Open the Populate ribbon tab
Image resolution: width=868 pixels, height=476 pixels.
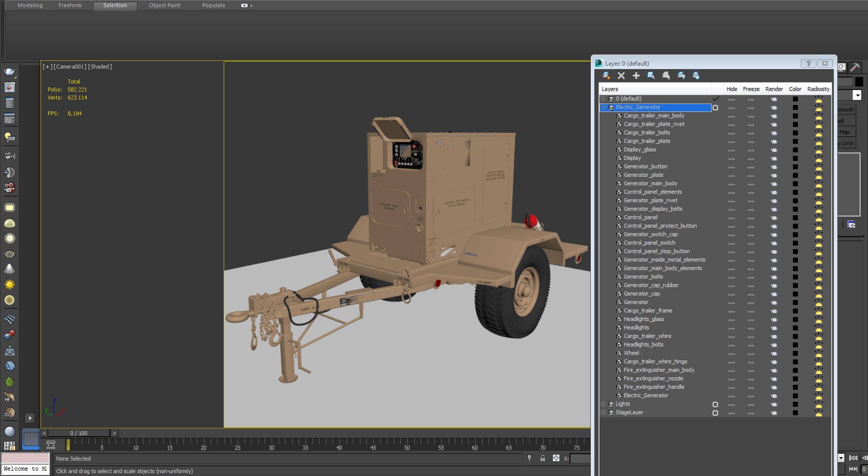tap(213, 5)
